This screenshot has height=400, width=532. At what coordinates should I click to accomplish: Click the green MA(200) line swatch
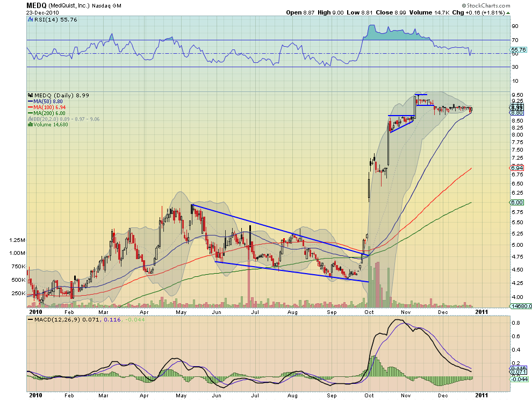(x=30, y=113)
